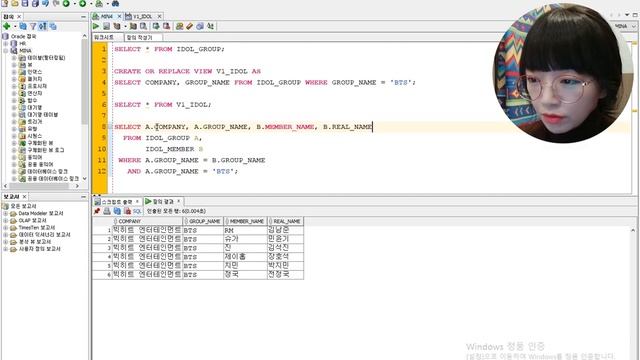Expand the 함수 tree node
Image resolution: width=640 pixels, height=360 pixels.
14,100
